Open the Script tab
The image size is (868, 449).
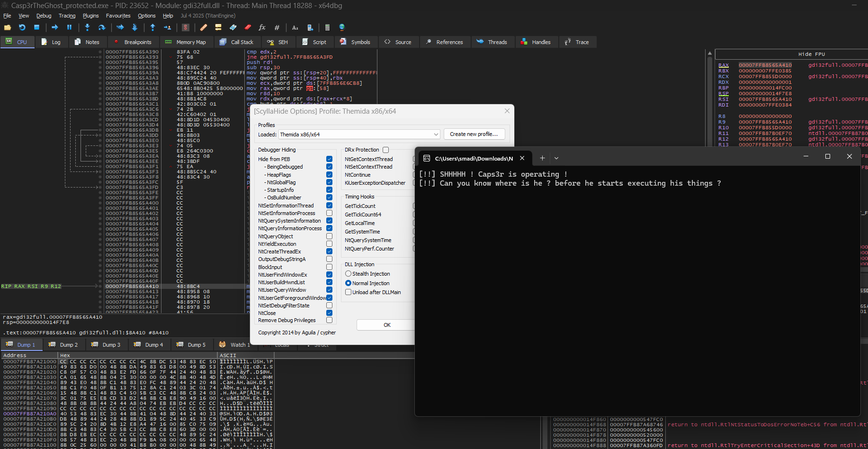click(x=314, y=42)
